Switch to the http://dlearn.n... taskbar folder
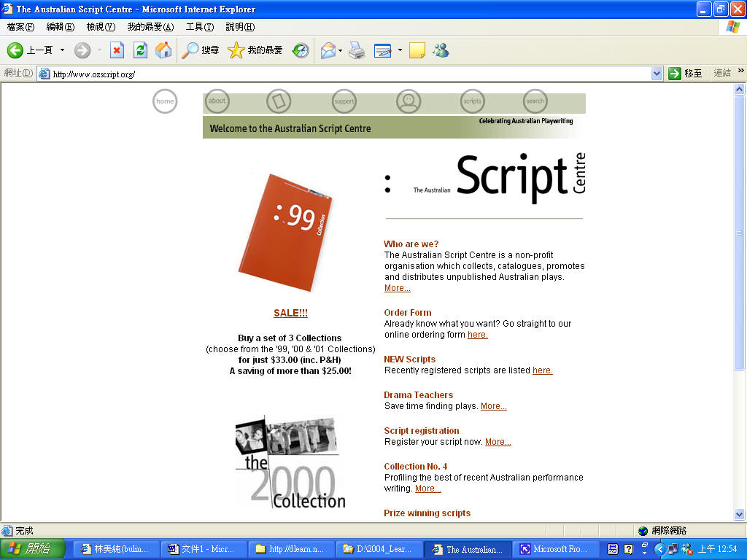Screen dimensions: 747x560 pos(290,549)
